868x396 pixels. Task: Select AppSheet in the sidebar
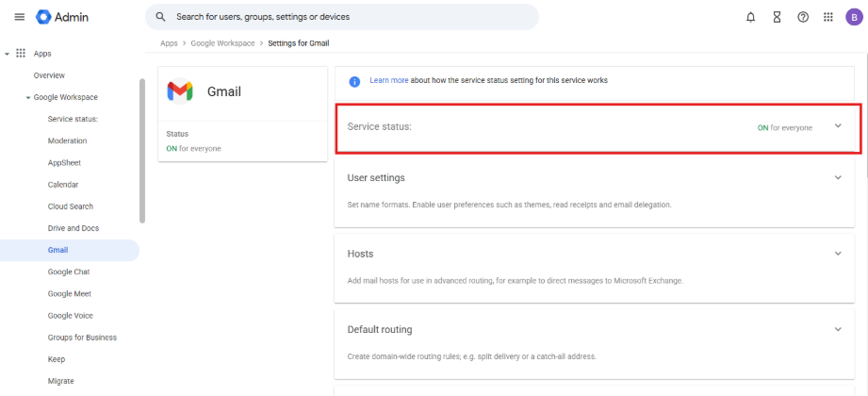point(64,163)
